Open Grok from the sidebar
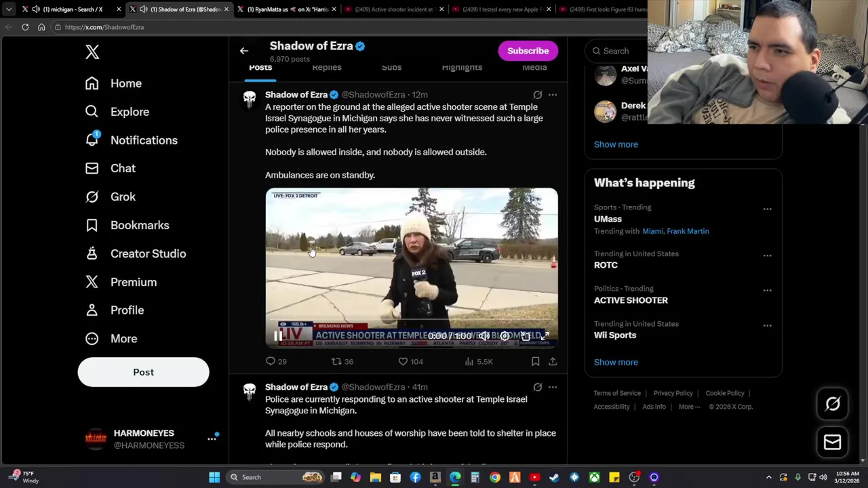The width and height of the screenshot is (868, 488). click(110, 197)
